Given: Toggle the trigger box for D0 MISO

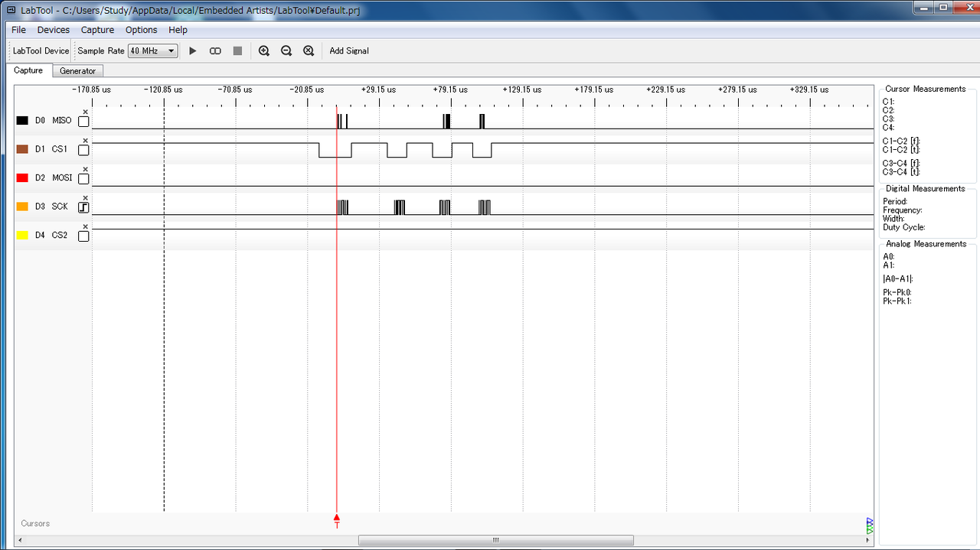Looking at the screenshot, I should coord(83,121).
